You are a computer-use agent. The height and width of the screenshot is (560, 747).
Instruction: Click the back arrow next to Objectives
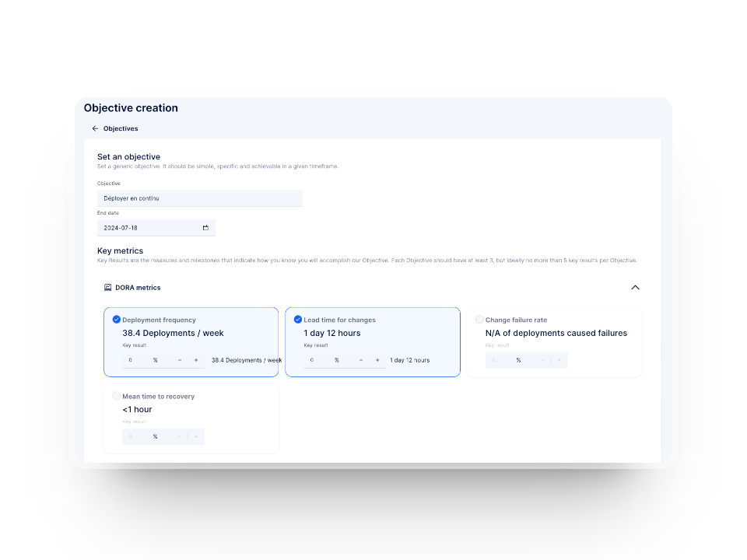pyautogui.click(x=95, y=128)
